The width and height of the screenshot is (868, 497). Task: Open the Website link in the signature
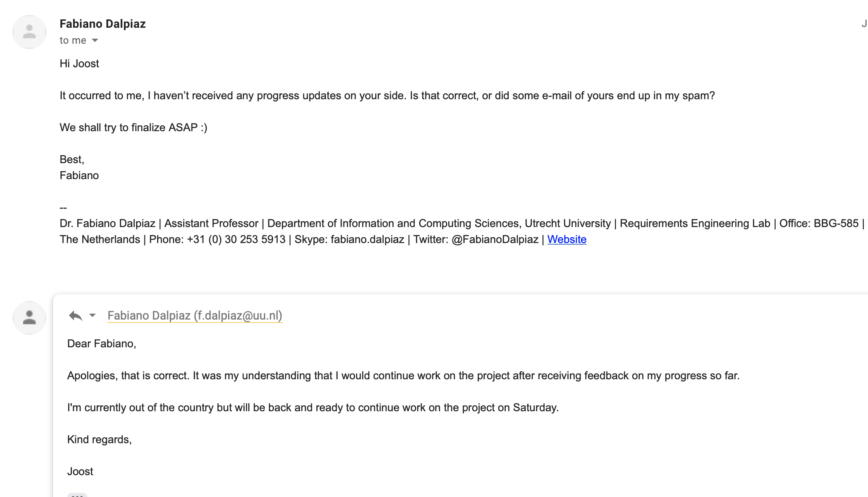click(566, 239)
